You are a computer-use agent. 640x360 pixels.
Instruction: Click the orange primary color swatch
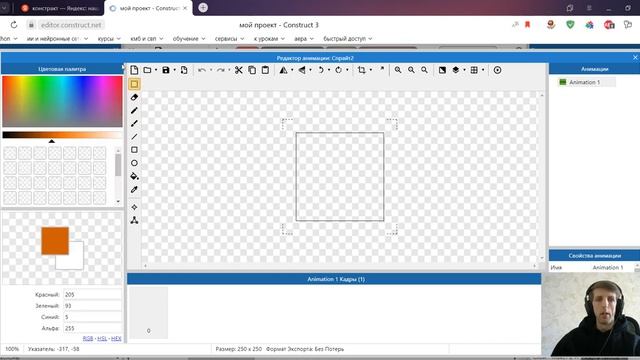pos(55,241)
